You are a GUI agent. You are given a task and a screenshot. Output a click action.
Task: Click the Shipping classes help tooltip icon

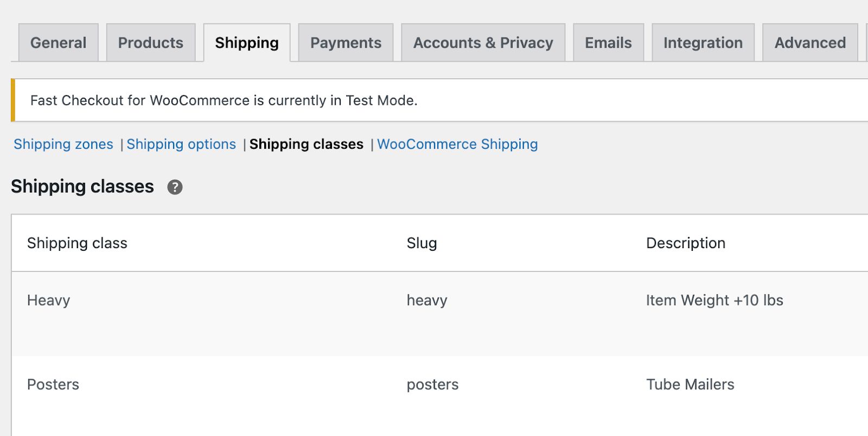click(x=175, y=187)
